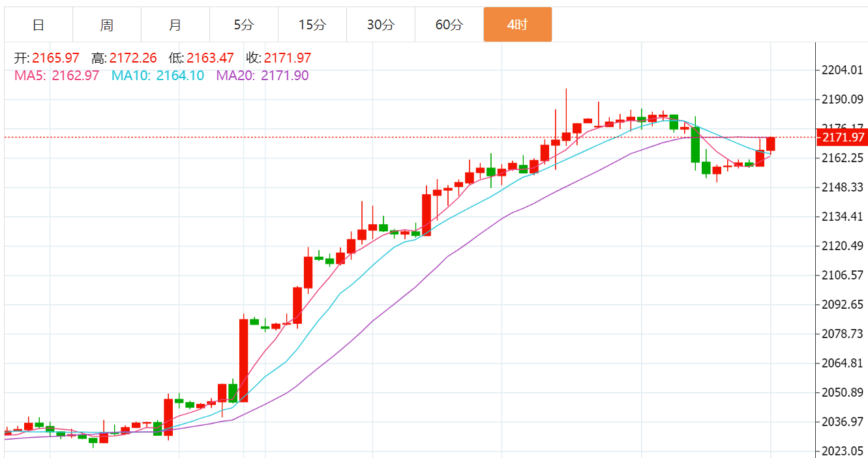Screen dimensions: 868x458
Task: Click the 2204.01 price axis label
Action: tap(844, 70)
